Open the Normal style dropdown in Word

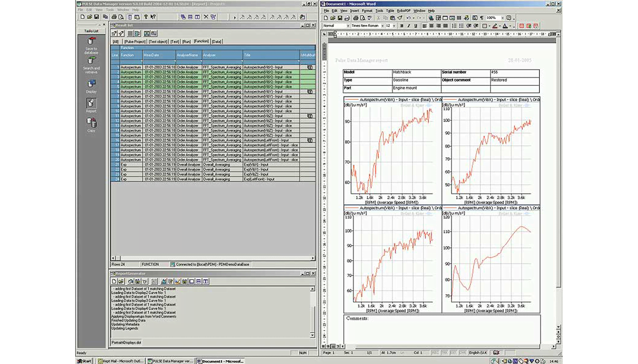coord(348,25)
